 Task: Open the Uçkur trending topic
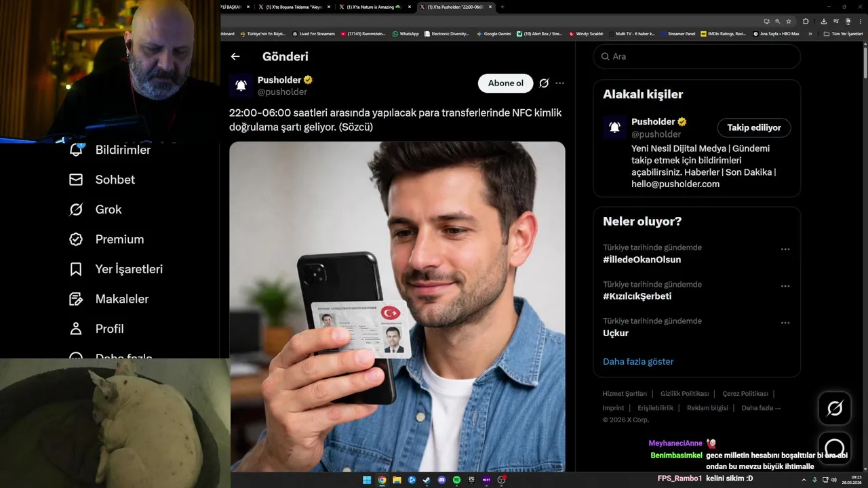(616, 333)
